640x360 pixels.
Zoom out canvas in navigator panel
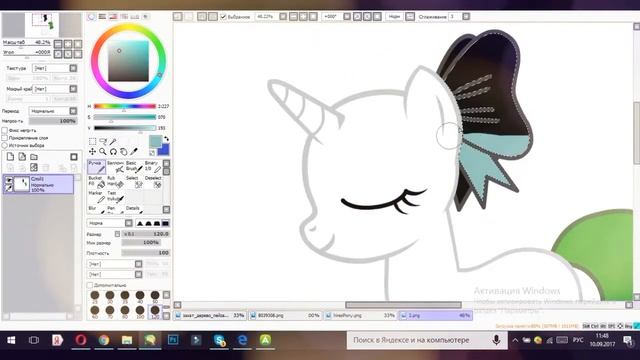(58, 44)
